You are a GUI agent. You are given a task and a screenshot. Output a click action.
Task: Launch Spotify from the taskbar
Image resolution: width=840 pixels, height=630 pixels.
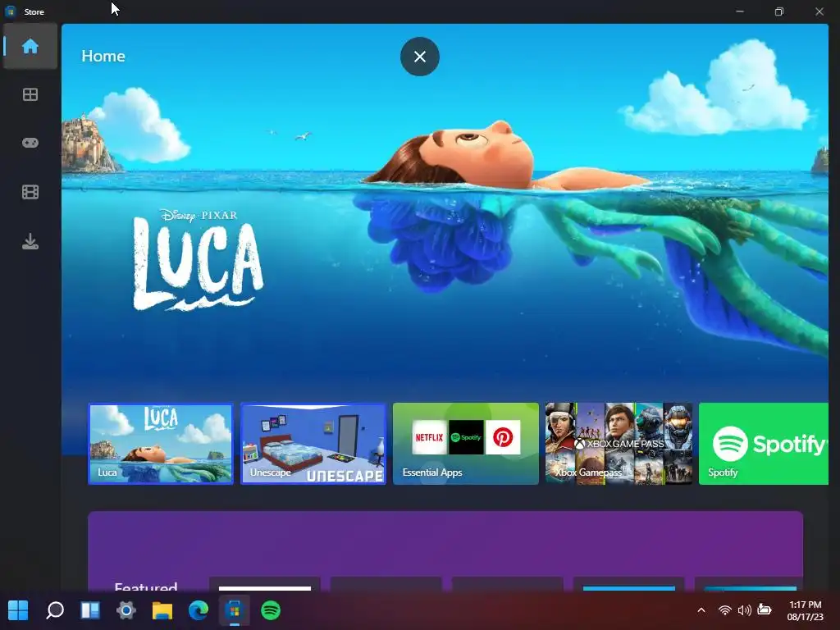click(271, 610)
